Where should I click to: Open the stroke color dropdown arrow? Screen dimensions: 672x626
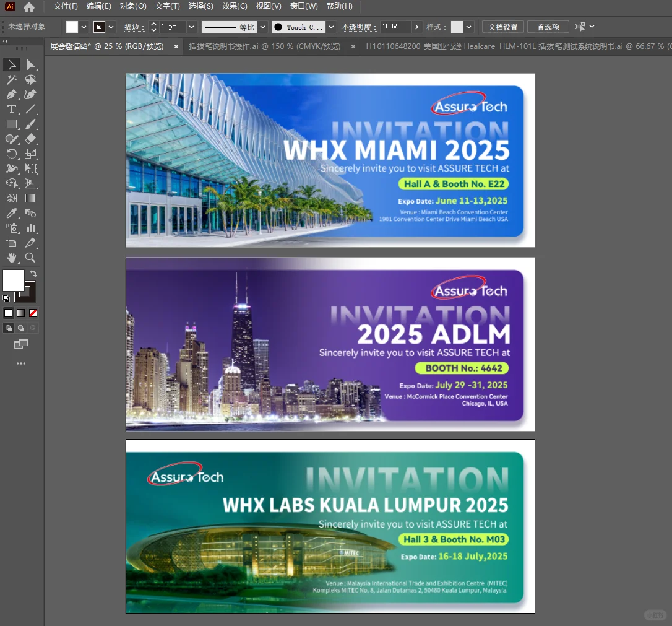tap(111, 27)
